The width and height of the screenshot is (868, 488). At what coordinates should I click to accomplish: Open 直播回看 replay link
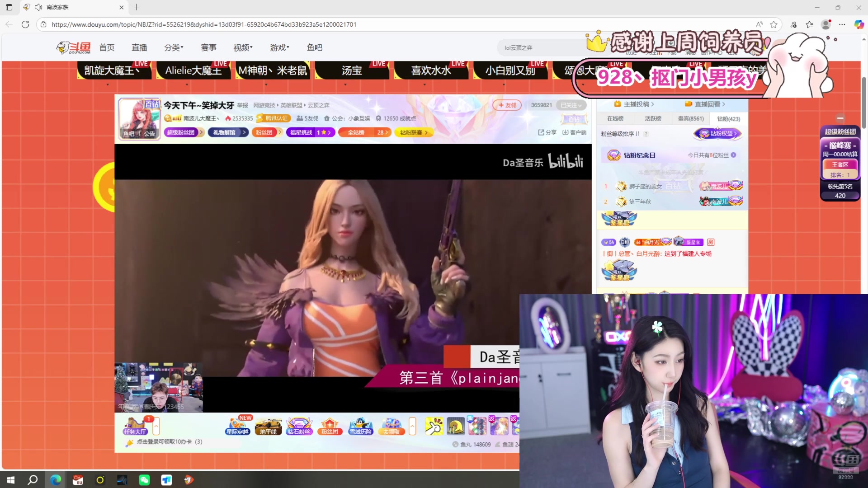705,104
